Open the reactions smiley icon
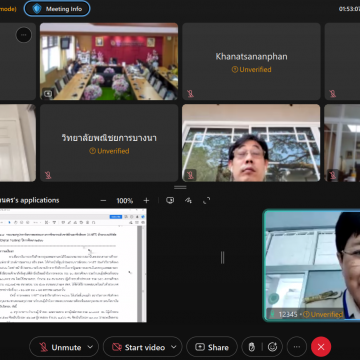360x360 pixels. tap(272, 347)
